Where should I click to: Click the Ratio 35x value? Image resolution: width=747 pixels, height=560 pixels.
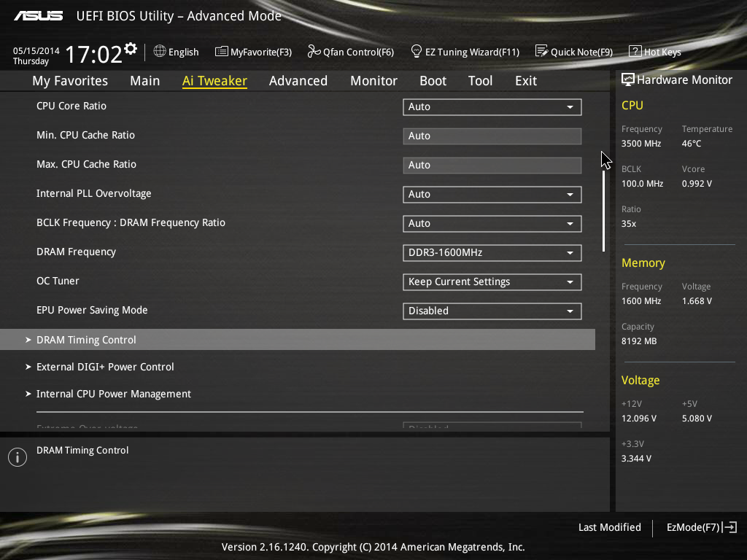628,224
